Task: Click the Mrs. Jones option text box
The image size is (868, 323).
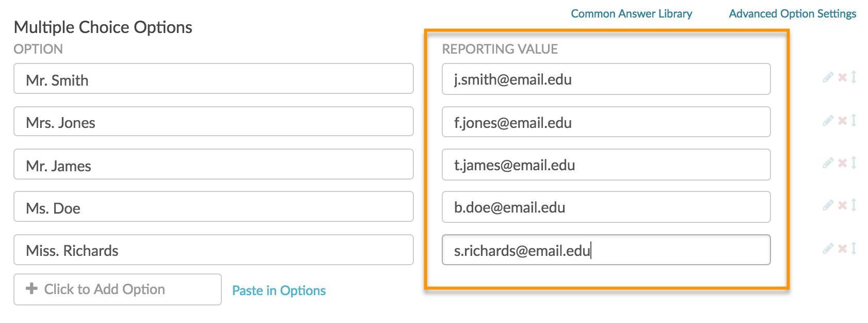Action: point(213,122)
